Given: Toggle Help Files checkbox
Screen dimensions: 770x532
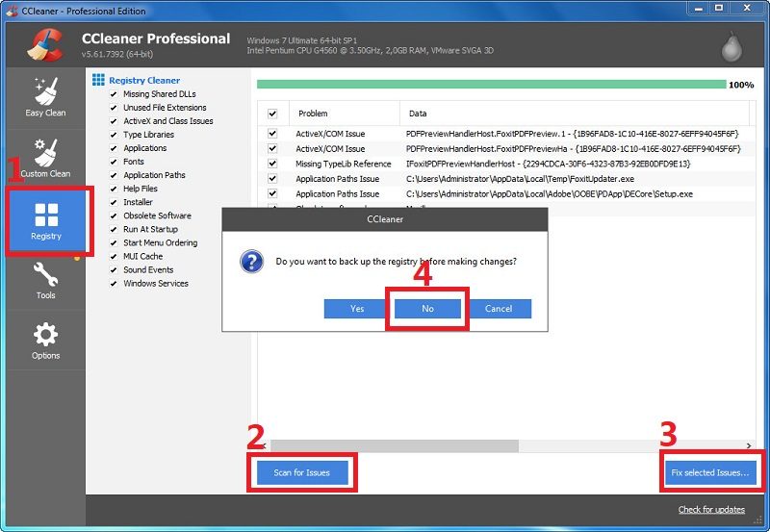Looking at the screenshot, I should point(114,189).
